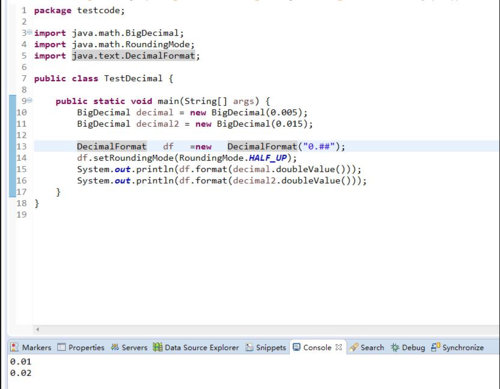Close the Console tab with X icon
This screenshot has height=389, width=500.
coord(339,347)
